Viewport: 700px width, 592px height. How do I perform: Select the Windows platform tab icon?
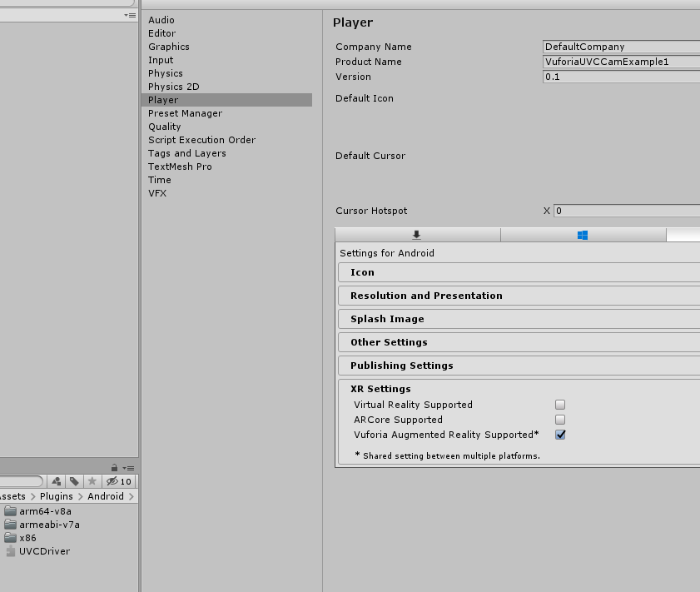583,235
